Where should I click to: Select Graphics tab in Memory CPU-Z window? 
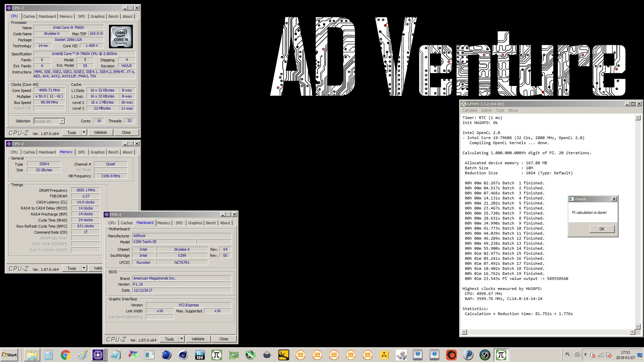tap(98, 152)
